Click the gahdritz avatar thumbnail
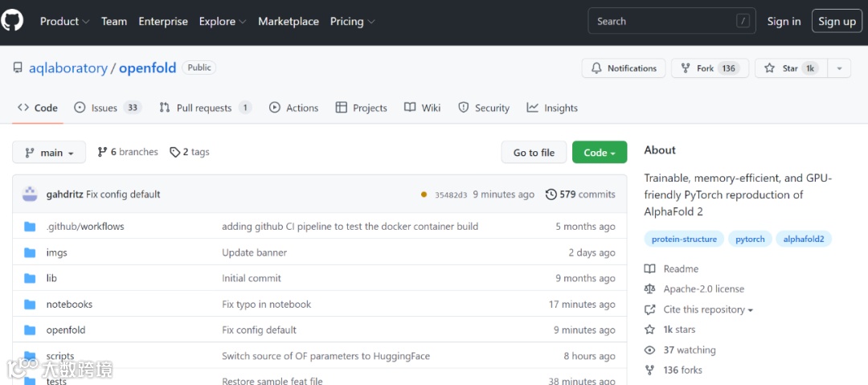Viewport: 868px width, 385px height. (30, 194)
